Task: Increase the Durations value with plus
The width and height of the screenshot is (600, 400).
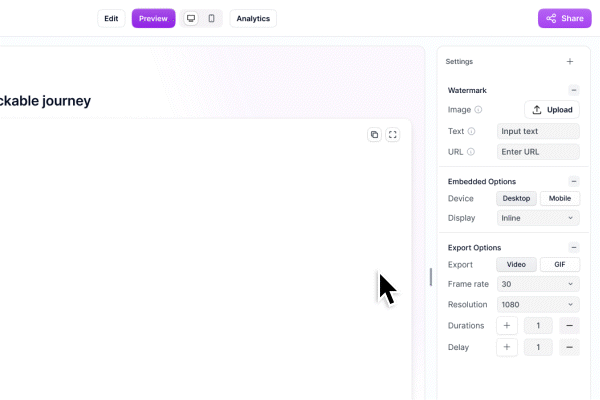Action: click(507, 326)
